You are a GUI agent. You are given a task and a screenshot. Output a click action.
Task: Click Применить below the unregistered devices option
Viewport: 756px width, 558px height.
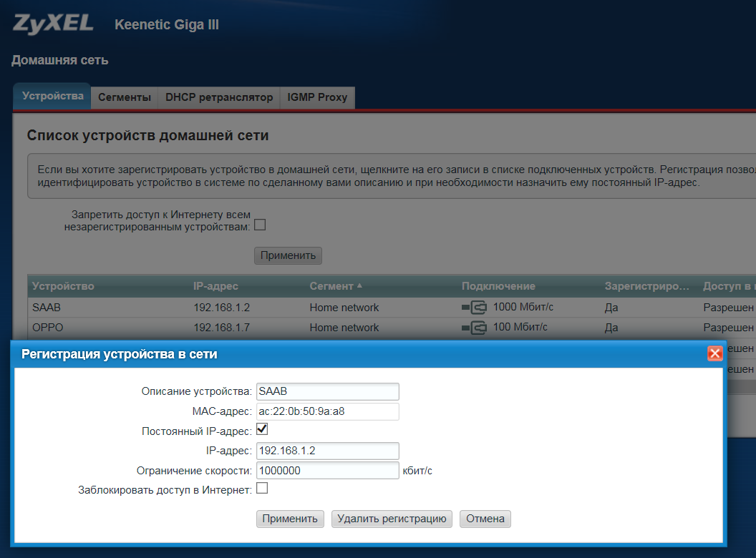288,255
